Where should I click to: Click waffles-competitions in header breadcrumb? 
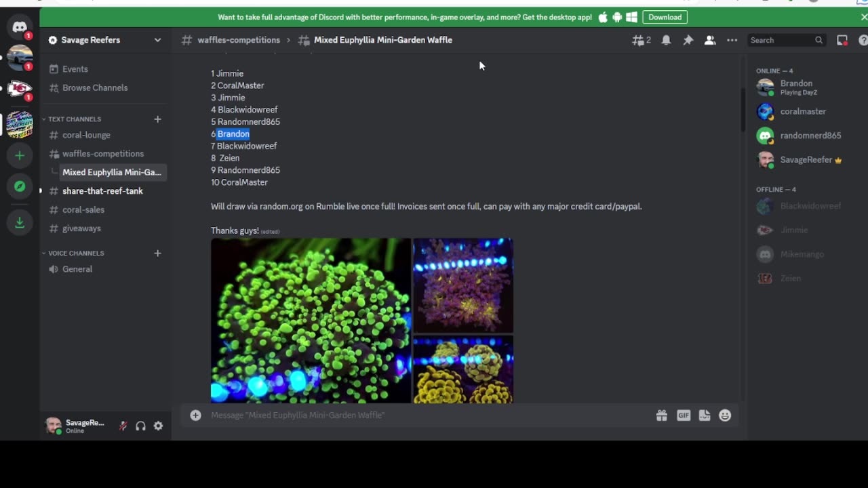(239, 40)
